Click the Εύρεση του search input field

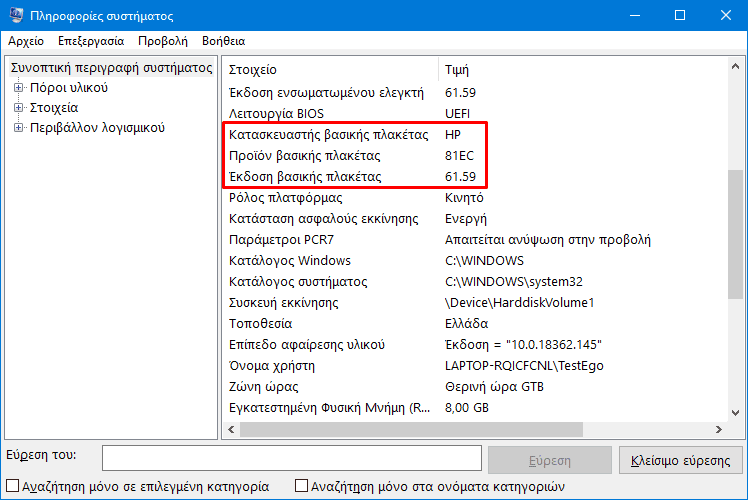pyautogui.click(x=291, y=458)
